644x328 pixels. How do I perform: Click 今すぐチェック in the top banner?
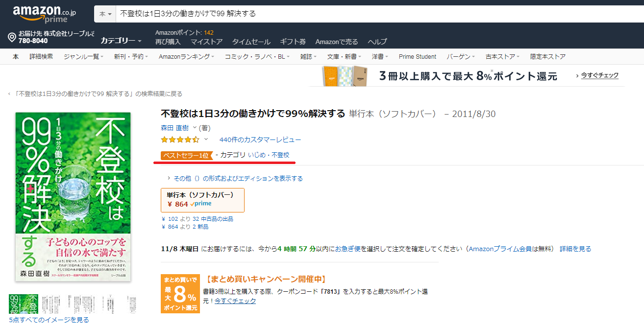(x=600, y=75)
